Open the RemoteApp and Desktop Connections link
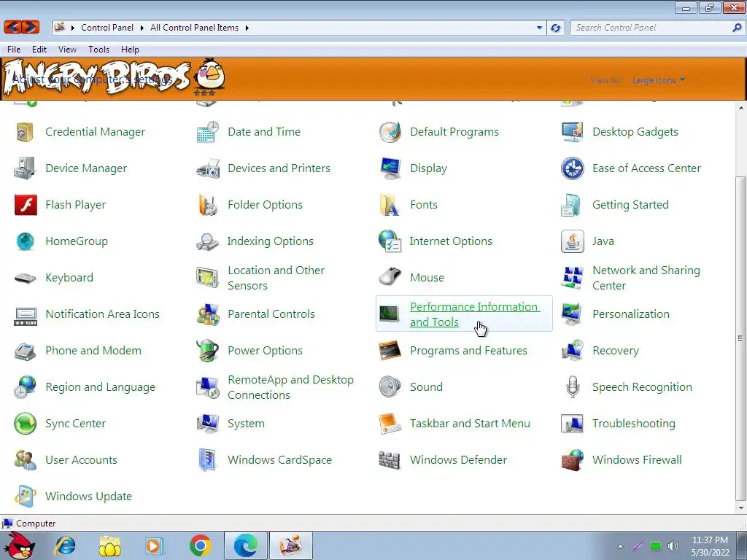Screen dimensions: 747x560 [x=290, y=387]
